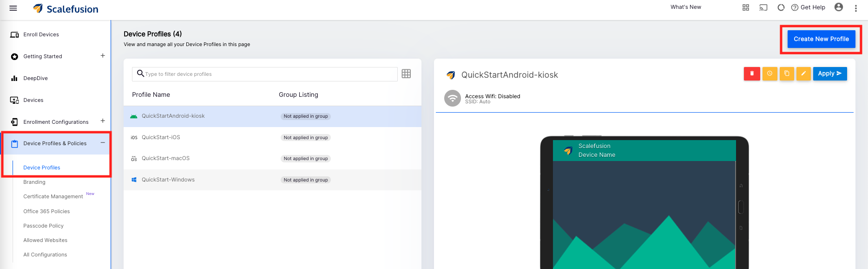868x269 pixels.
Task: Select QuickStart-macOS profile row
Action: [272, 159]
